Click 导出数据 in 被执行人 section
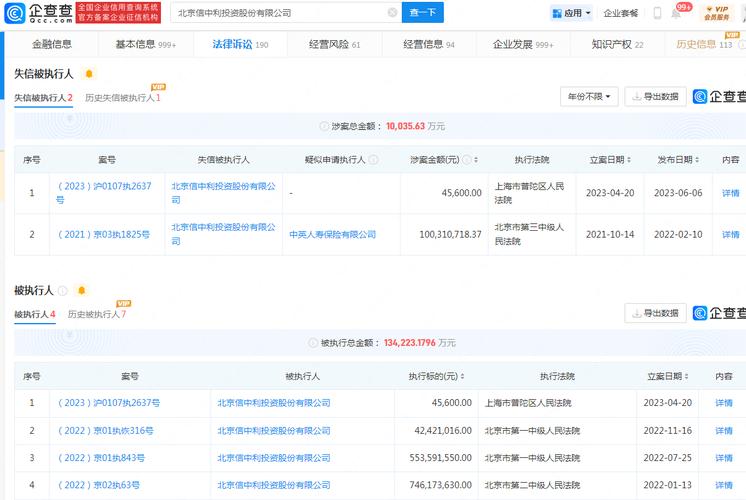The image size is (746, 500). tap(655, 313)
